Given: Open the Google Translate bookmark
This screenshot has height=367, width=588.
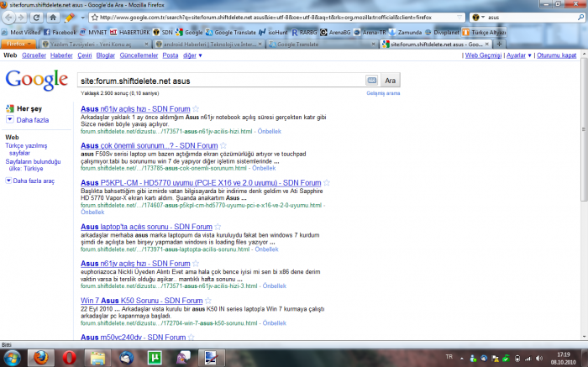Looking at the screenshot, I should pyautogui.click(x=231, y=32).
